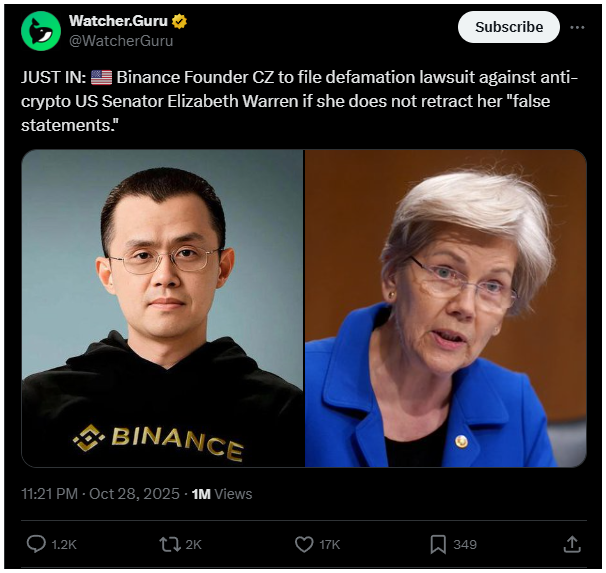Viewport: 606px width, 573px height.
Task: Open the Watcher.Guru display name profile link
Action: coord(118,21)
